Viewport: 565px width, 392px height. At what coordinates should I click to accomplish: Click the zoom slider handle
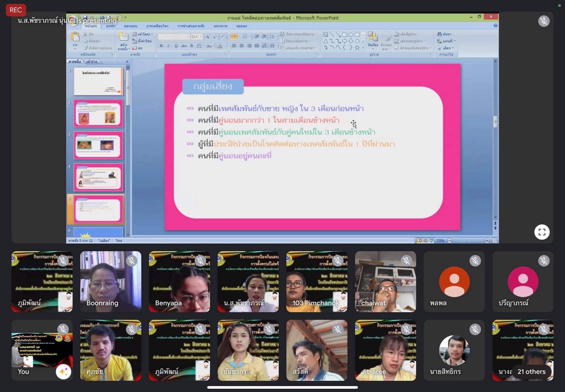click(464, 240)
